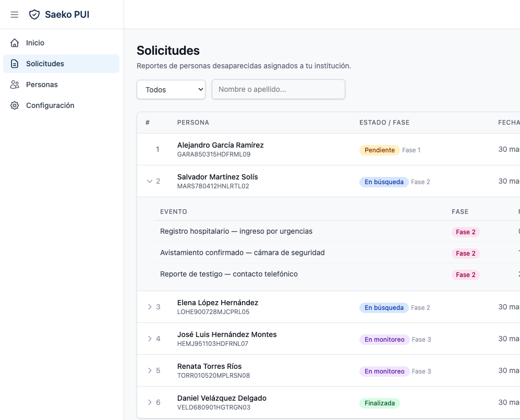Image resolution: width=520 pixels, height=420 pixels.
Task: Expand the Daniel Velázquez Delgado row
Action: (x=150, y=402)
